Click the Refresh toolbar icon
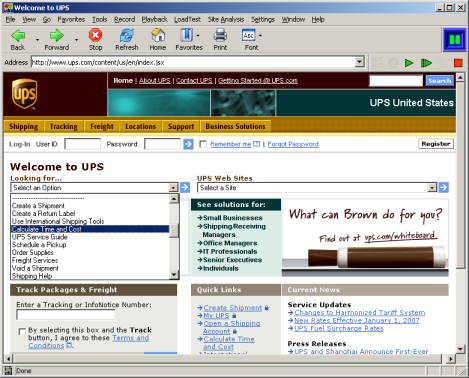 [x=127, y=35]
